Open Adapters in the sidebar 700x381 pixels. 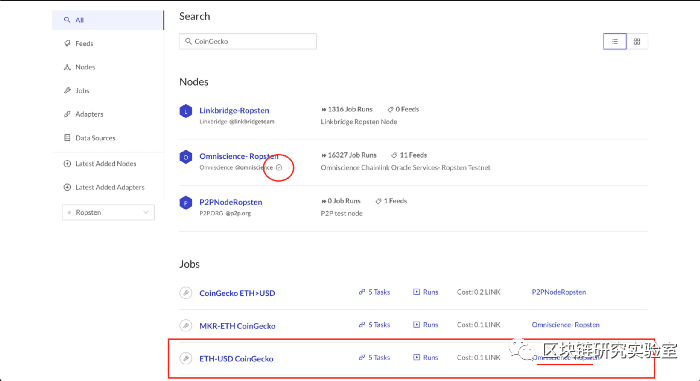[x=89, y=114]
